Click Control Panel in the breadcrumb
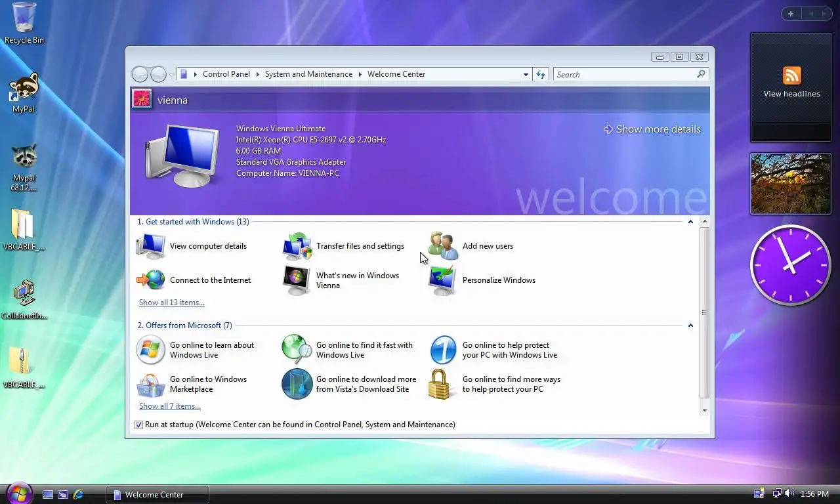 tap(226, 74)
